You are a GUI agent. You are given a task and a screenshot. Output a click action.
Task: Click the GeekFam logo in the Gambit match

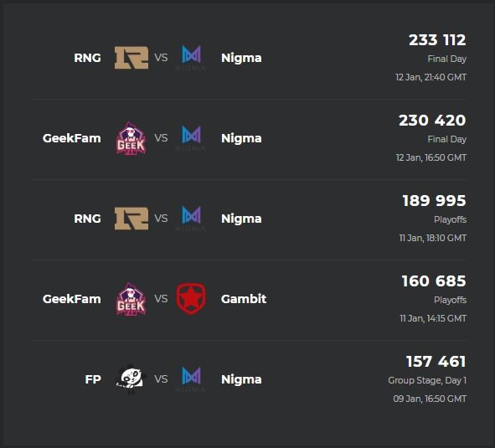point(131,299)
